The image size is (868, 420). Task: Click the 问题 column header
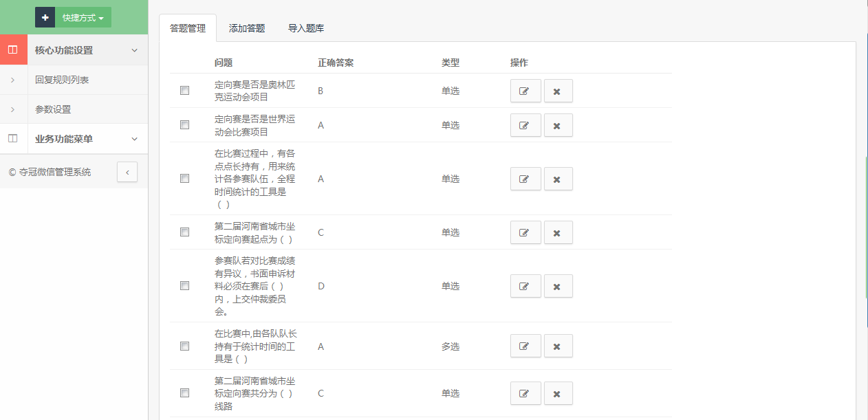click(x=224, y=63)
